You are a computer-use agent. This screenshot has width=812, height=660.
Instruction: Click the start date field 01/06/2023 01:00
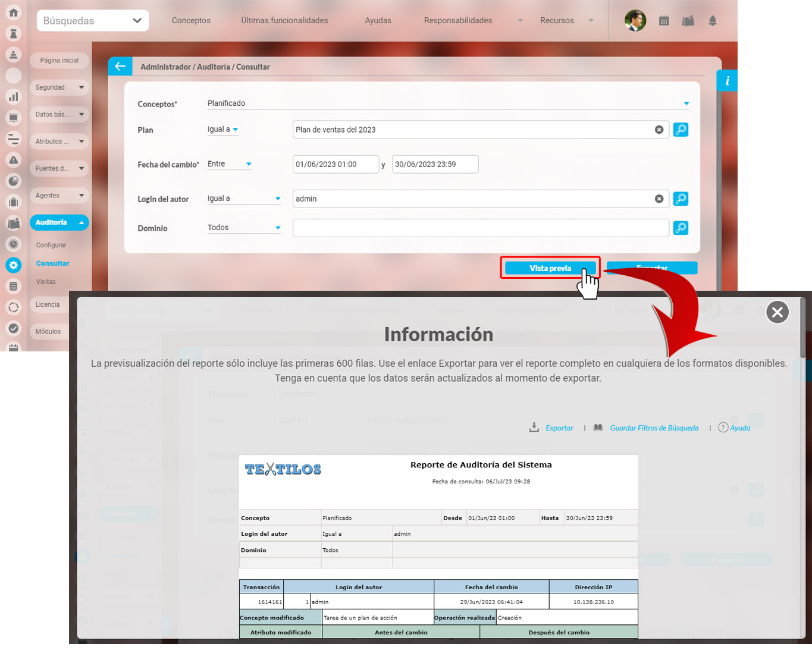click(336, 165)
